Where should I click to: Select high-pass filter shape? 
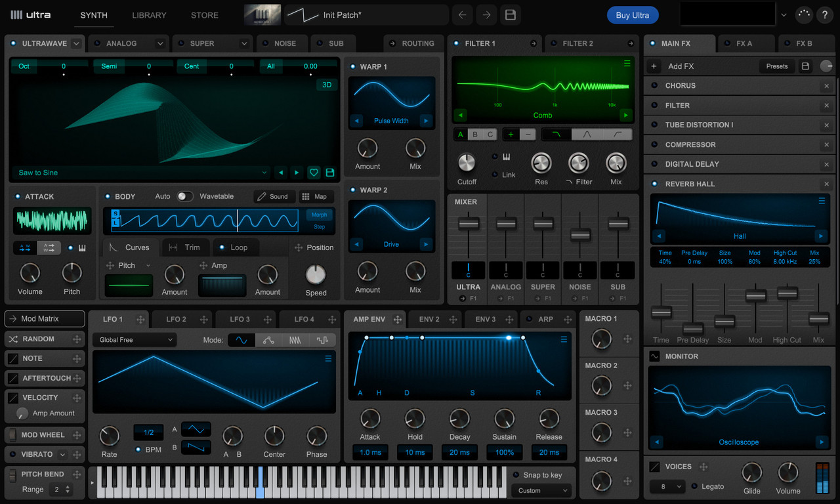[x=618, y=134]
